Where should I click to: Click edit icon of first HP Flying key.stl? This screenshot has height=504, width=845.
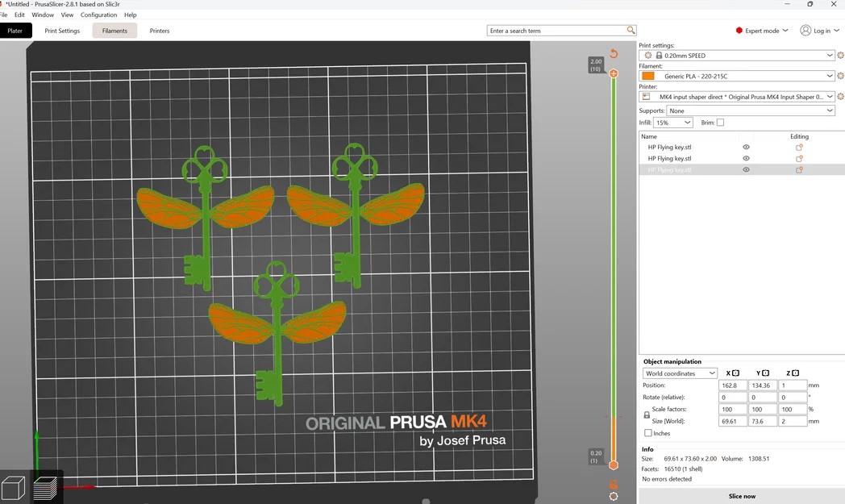click(799, 147)
